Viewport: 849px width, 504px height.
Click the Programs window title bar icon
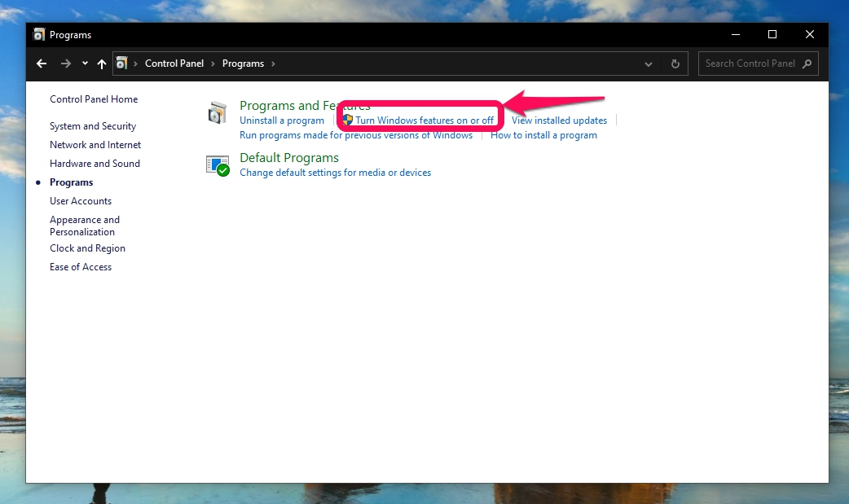tap(38, 35)
